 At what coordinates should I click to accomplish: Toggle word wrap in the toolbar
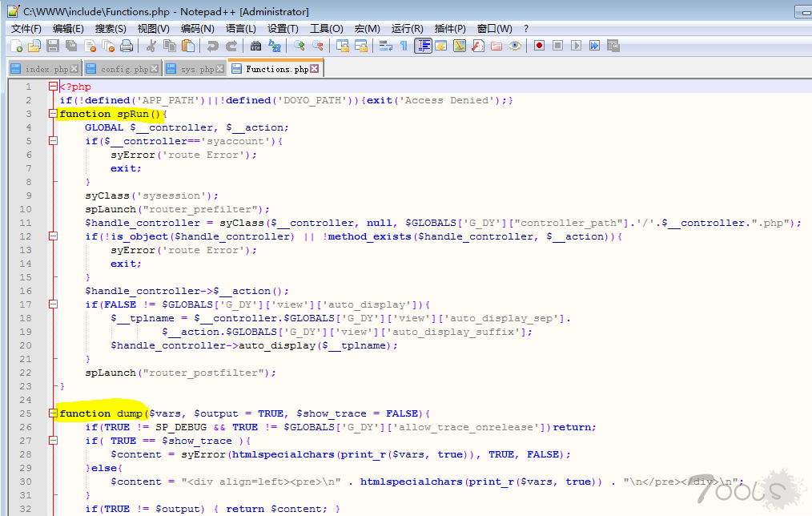click(x=386, y=46)
